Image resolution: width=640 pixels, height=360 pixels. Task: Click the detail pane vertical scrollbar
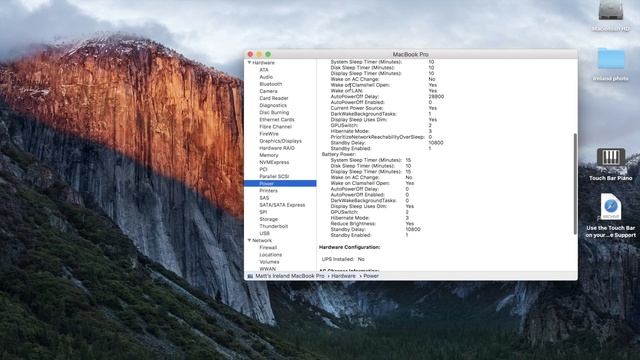click(576, 184)
